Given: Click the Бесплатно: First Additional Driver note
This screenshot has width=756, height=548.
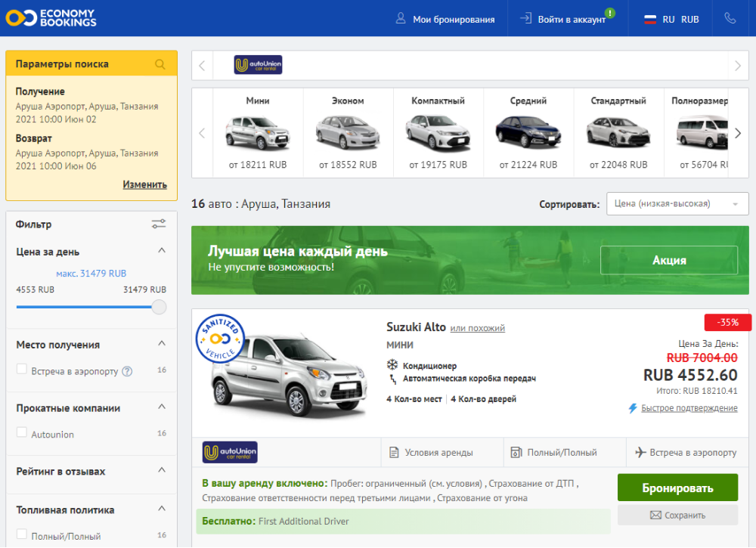Looking at the screenshot, I should pyautogui.click(x=403, y=522).
